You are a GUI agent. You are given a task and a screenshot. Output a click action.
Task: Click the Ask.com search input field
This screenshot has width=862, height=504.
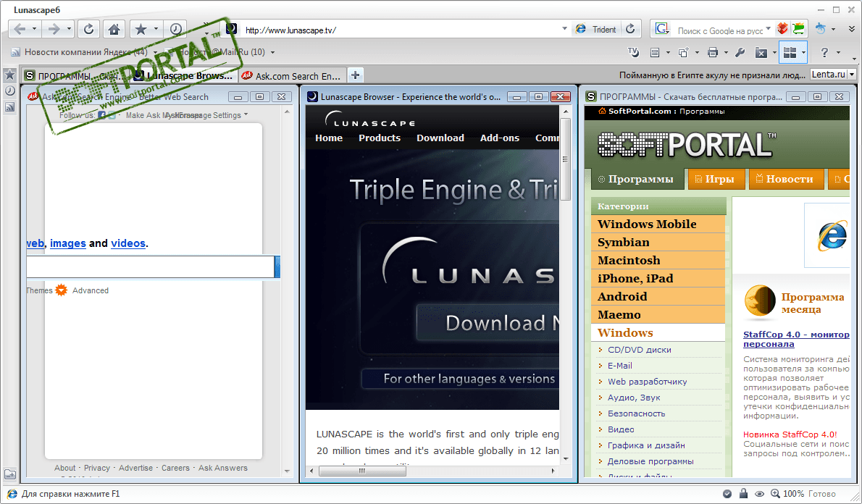click(x=150, y=266)
